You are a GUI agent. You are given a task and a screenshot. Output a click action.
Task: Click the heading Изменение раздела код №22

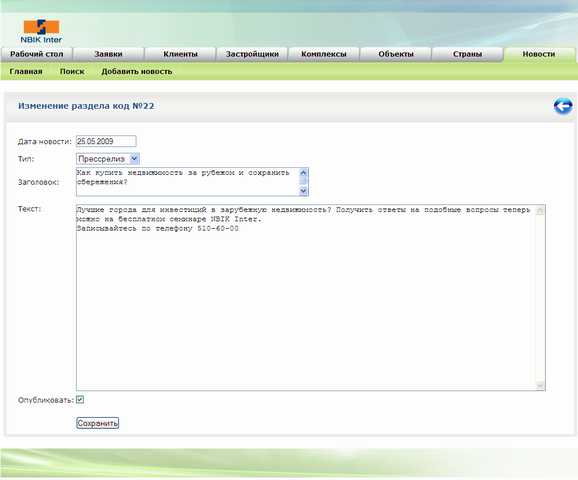(86, 106)
